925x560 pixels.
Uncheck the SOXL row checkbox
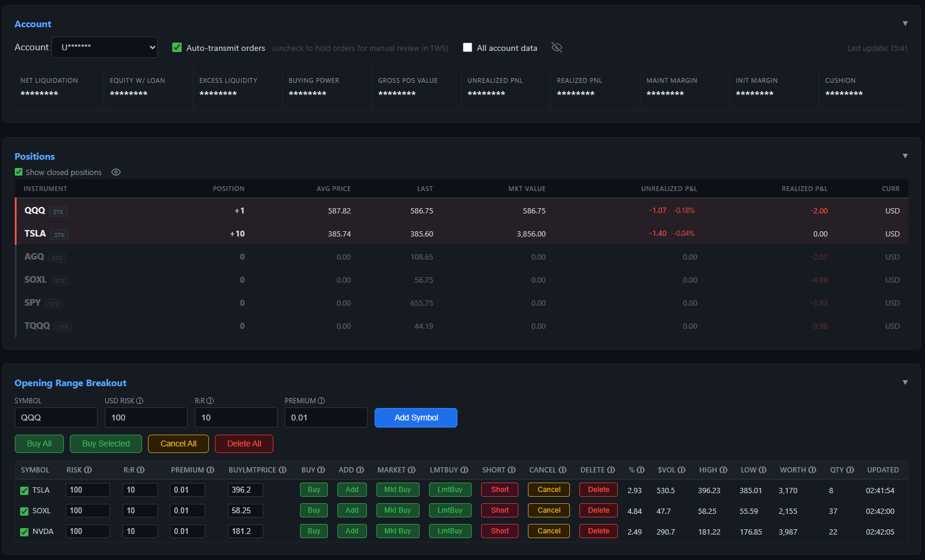tap(24, 511)
